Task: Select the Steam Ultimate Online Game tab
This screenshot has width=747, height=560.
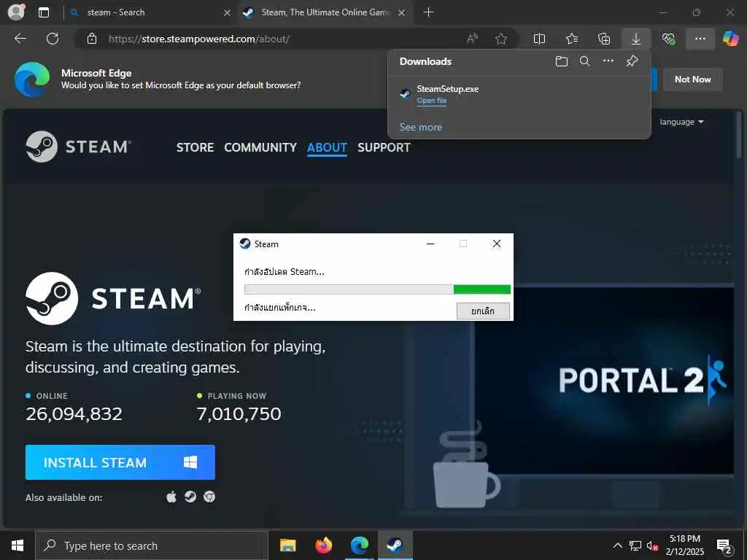Action: [325, 12]
